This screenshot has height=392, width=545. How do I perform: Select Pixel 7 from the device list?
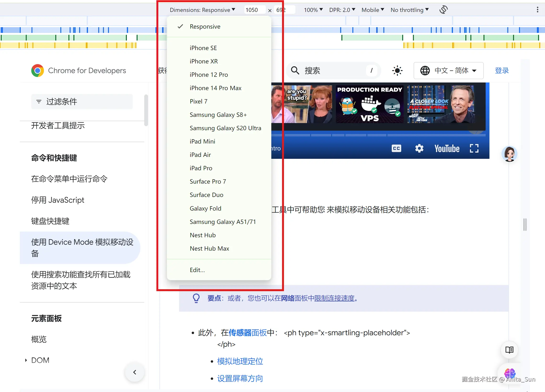click(x=219, y=101)
